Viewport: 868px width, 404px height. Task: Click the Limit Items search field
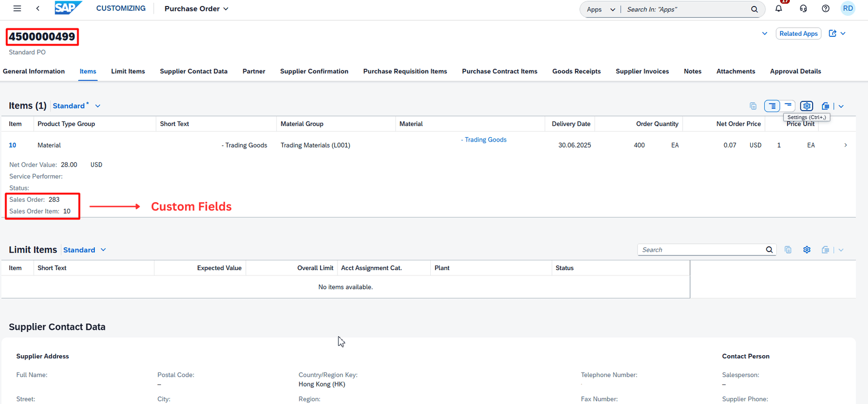click(701, 250)
